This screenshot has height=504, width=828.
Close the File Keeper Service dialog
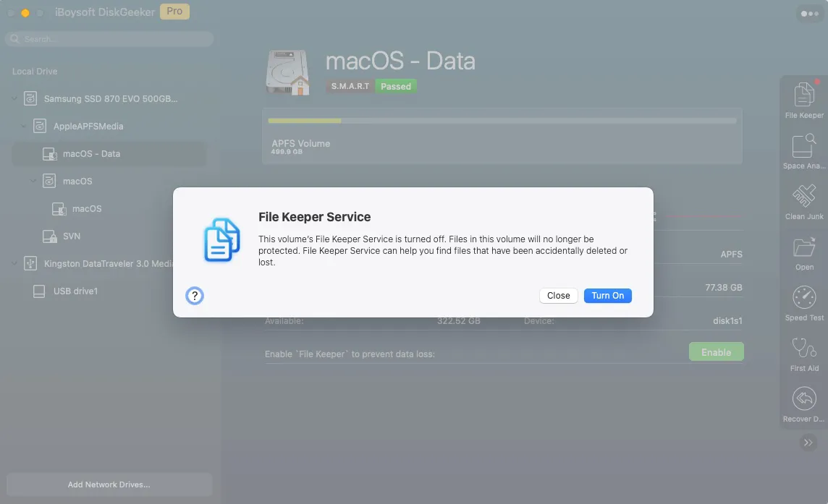tap(558, 296)
